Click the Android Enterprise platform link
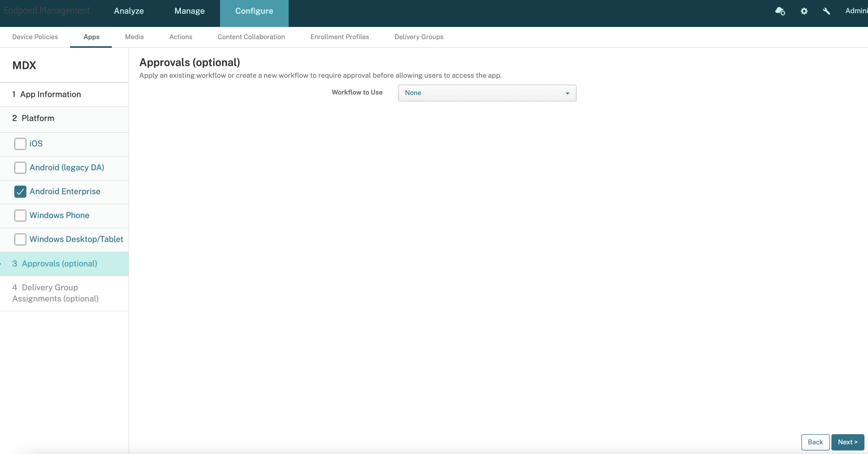 [x=65, y=191]
